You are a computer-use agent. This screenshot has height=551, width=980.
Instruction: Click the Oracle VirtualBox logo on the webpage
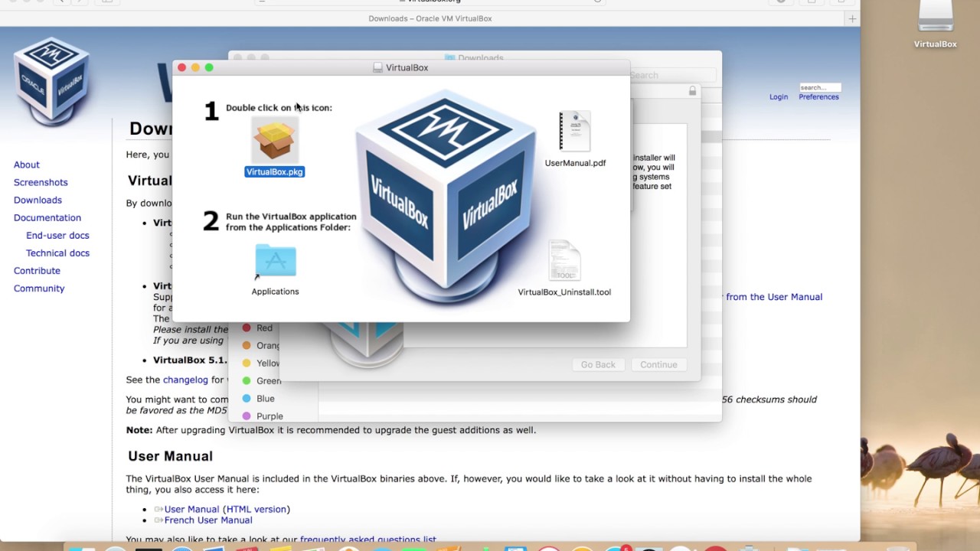point(51,81)
